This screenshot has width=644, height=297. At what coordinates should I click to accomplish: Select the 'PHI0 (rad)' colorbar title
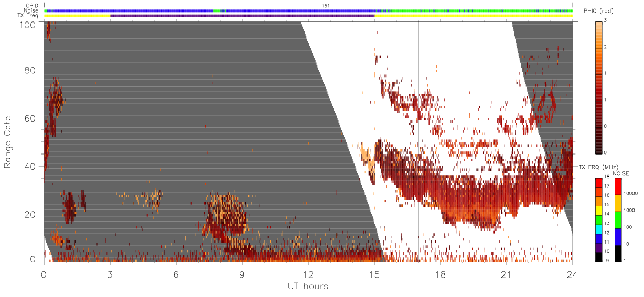(x=600, y=12)
